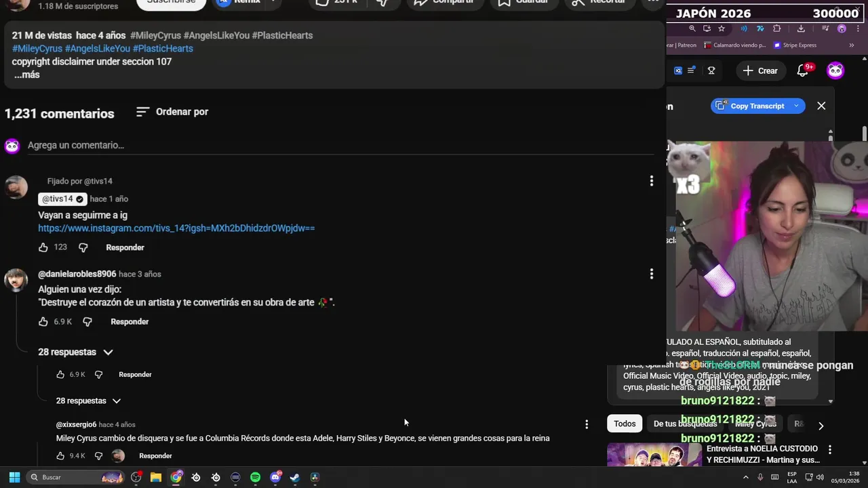Screen dimensions: 868x488
Task: Open options menu for @xixsergio6 comment
Action: click(x=587, y=424)
